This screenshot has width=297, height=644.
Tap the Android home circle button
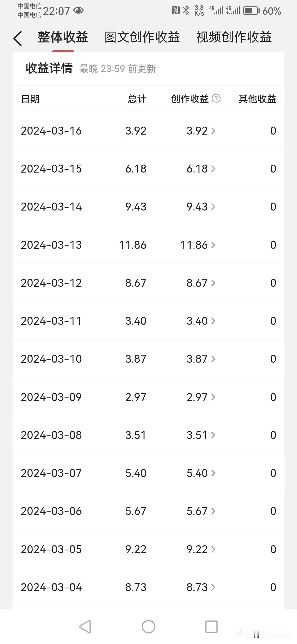click(148, 627)
